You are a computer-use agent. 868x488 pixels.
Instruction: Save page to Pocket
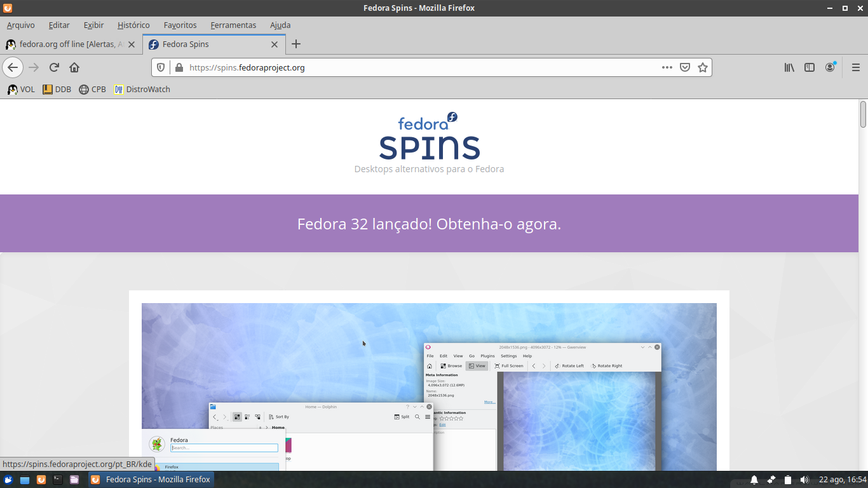click(x=685, y=67)
